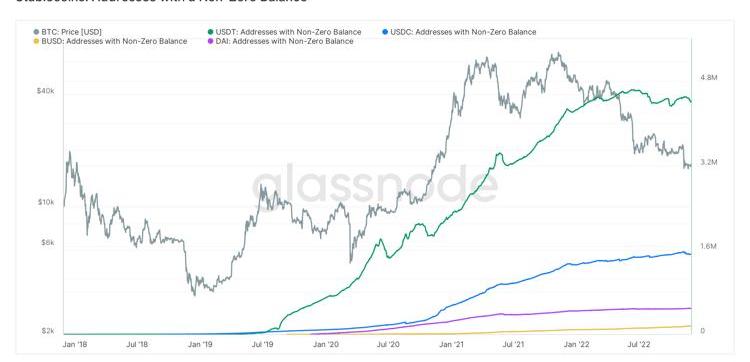Toggle USDT: Addresses with Non-Zero Balance label
750x362 pixels.
click(x=288, y=32)
